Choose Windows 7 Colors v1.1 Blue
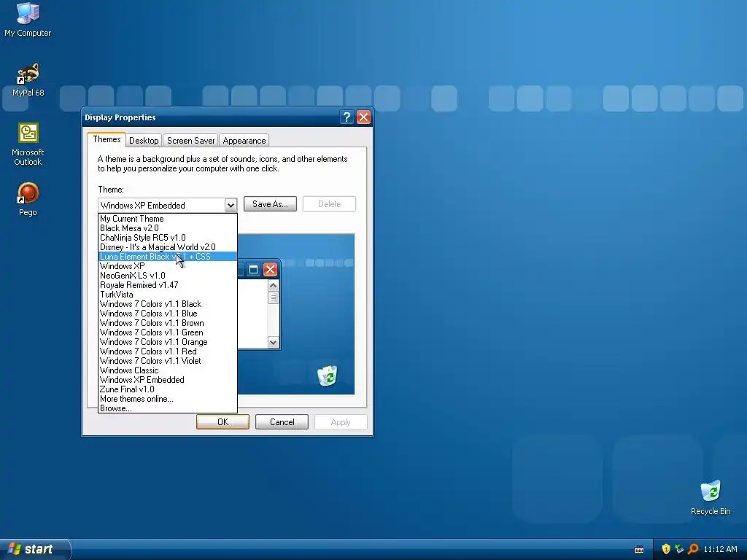 tap(168, 314)
